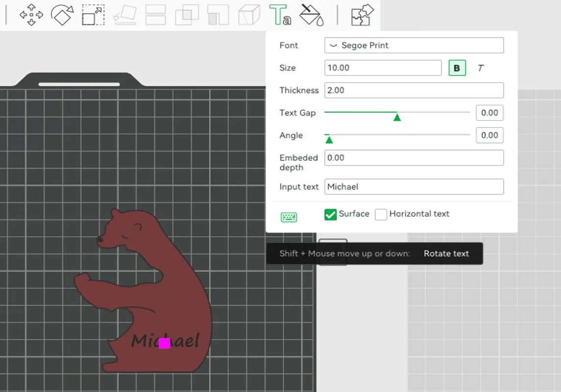Select the Move tool
Image resolution: width=561 pixels, height=392 pixels.
[31, 15]
